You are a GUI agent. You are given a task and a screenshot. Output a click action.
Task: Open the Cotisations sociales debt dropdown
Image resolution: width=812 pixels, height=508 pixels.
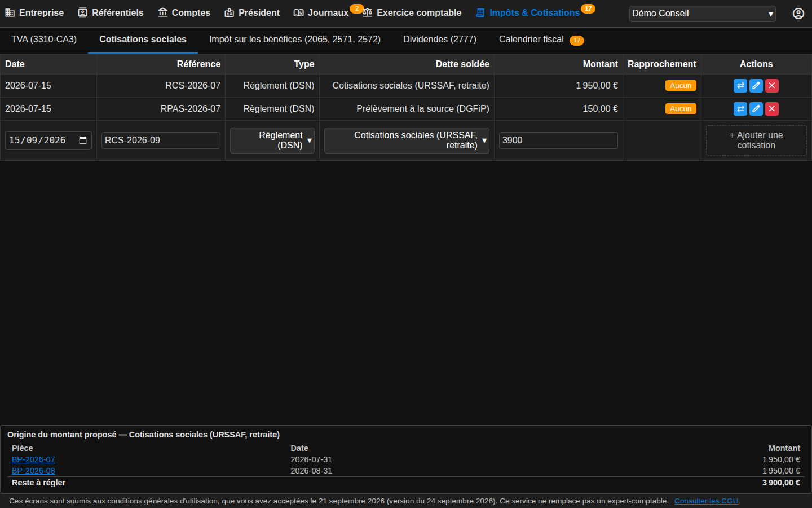coord(407,141)
